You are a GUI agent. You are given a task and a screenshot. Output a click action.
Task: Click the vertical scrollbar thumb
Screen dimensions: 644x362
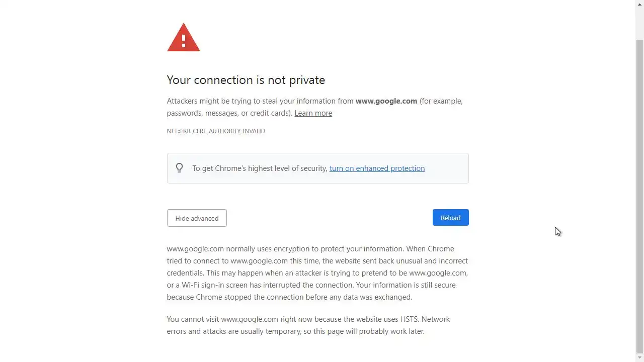639,196
